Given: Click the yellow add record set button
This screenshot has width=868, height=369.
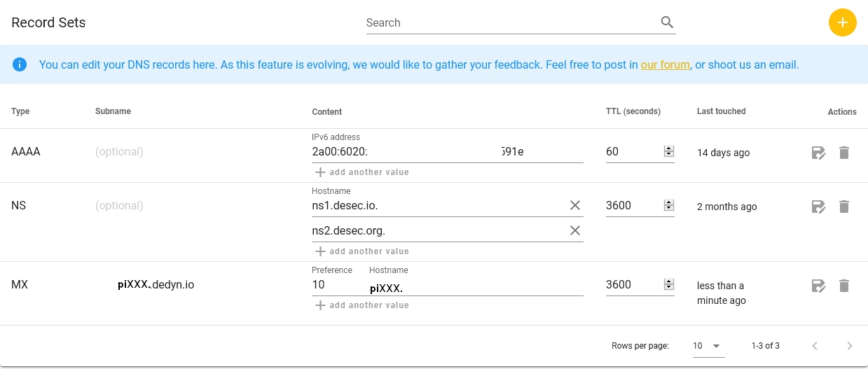Looking at the screenshot, I should click(x=842, y=22).
